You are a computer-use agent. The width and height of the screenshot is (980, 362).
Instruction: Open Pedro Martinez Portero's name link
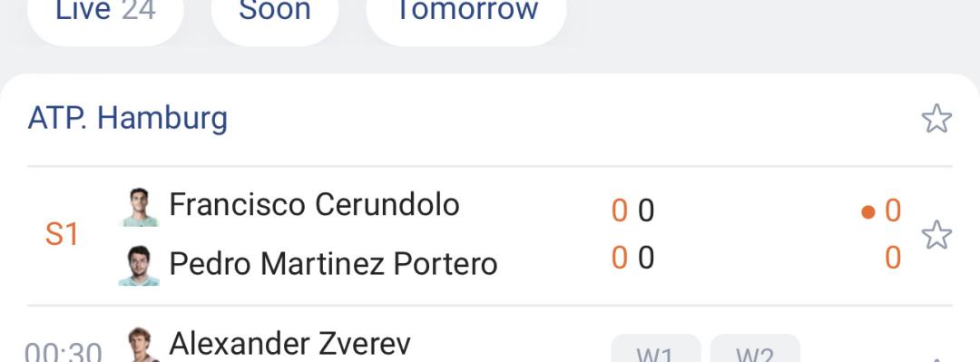[333, 264]
